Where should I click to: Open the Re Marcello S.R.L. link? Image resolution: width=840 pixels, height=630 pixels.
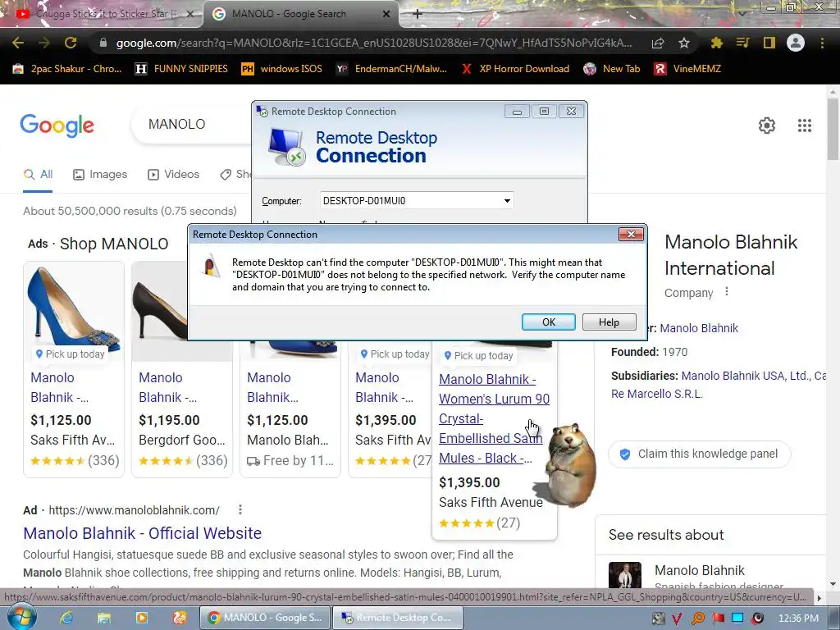click(x=656, y=394)
